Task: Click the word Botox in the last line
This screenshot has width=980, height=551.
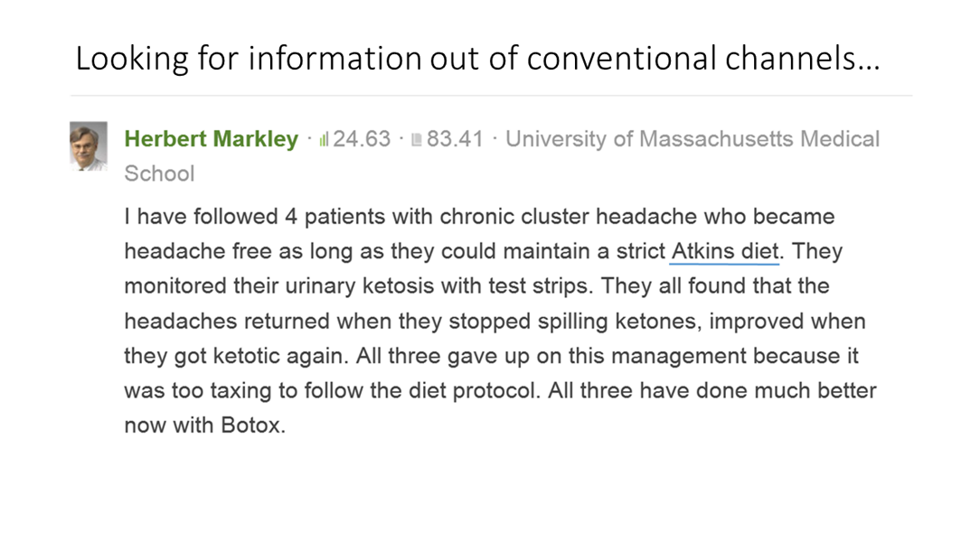Action: pyautogui.click(x=252, y=425)
